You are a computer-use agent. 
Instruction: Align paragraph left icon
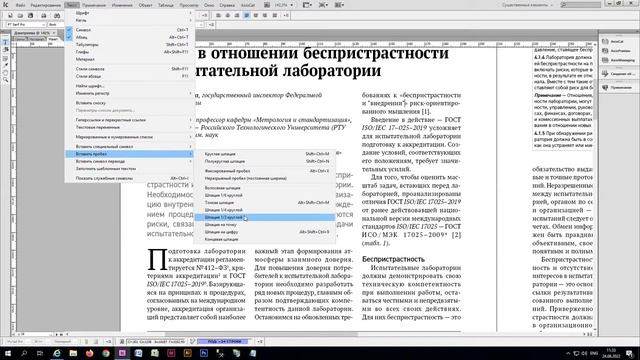(x=218, y=16)
